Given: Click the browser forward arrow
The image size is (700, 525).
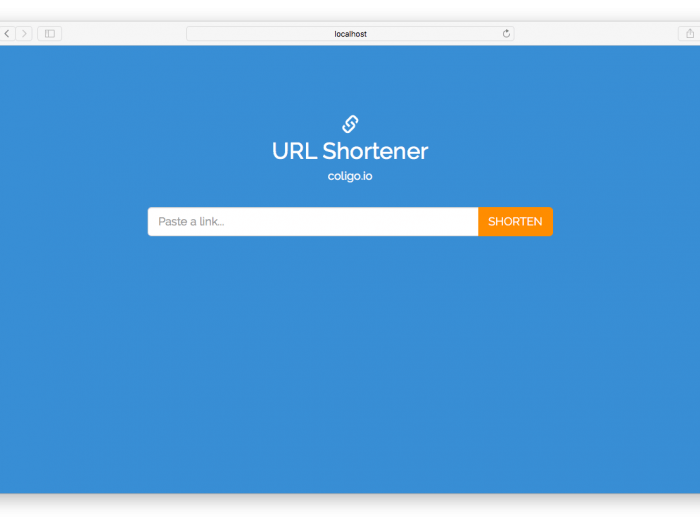Looking at the screenshot, I should pyautogui.click(x=24, y=33).
